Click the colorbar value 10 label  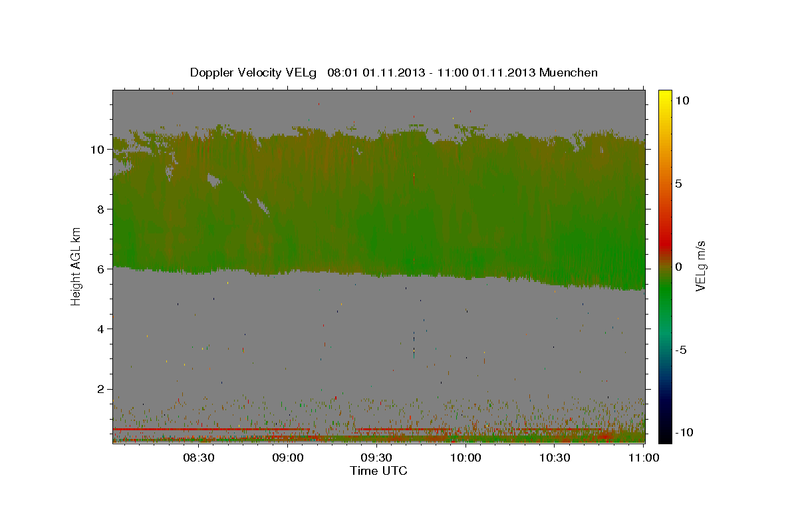pyautogui.click(x=682, y=100)
